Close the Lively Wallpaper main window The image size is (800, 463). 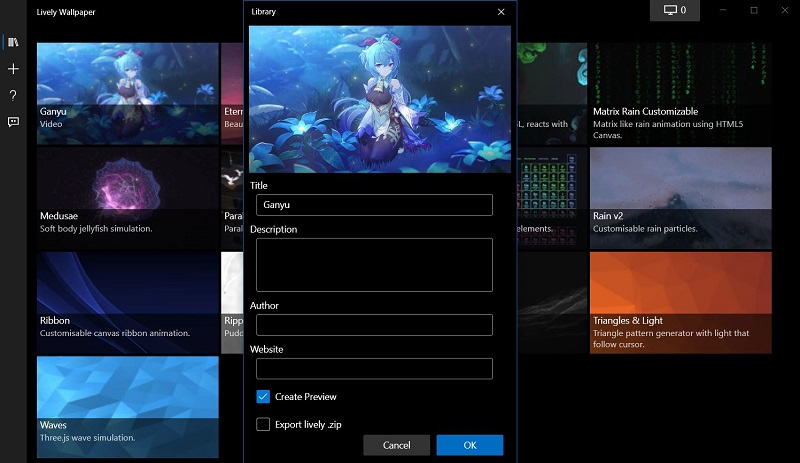click(x=785, y=10)
